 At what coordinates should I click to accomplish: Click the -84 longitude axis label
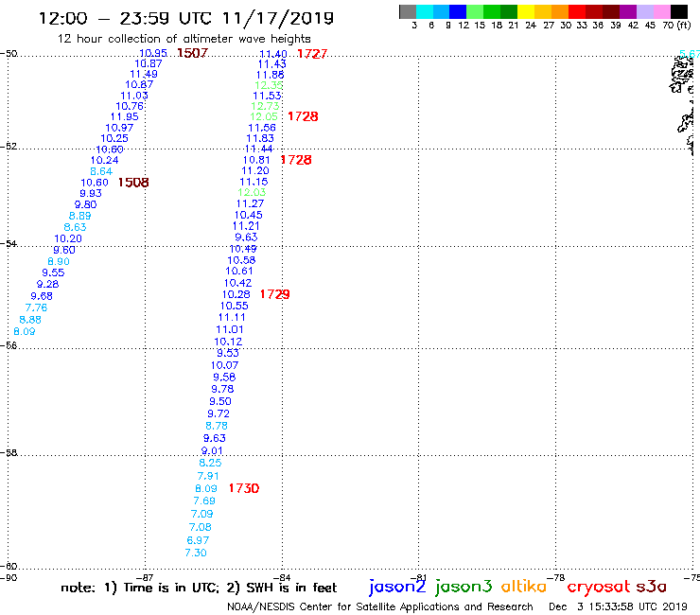[282, 577]
